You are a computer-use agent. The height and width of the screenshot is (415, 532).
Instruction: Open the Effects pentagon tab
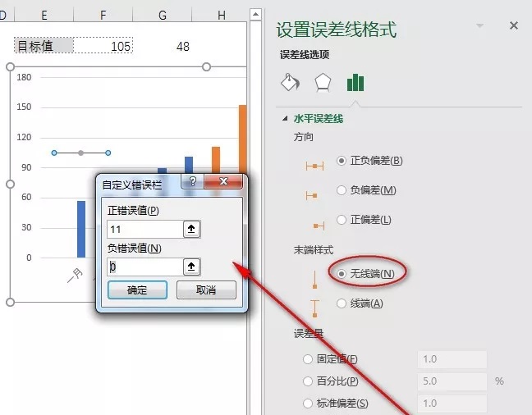coord(323,83)
